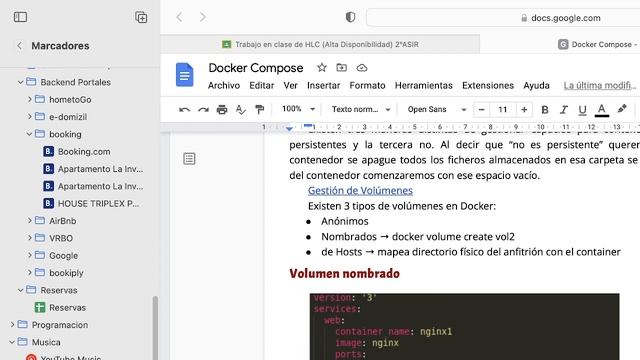Open the tab overview icon

(141, 17)
